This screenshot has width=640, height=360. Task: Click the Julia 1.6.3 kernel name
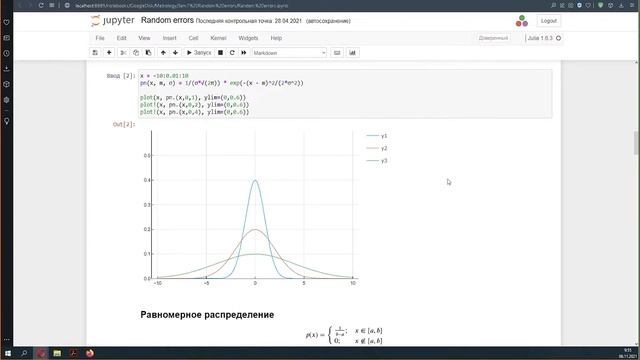540,38
